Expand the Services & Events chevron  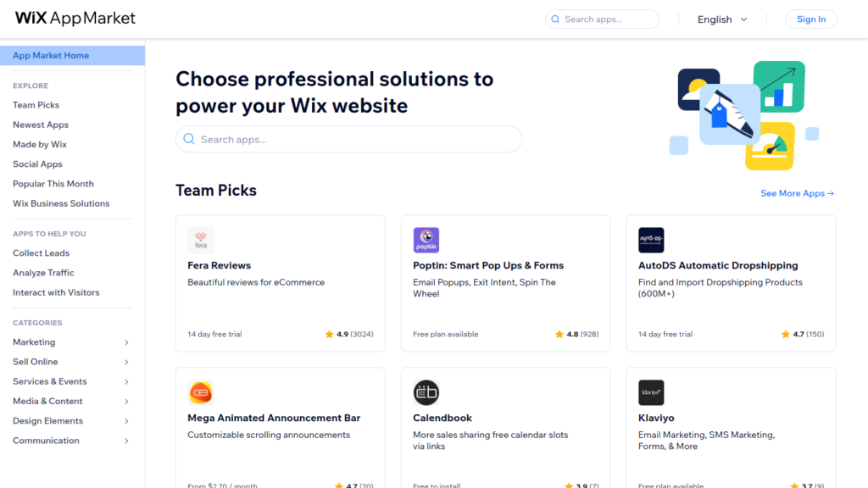tap(126, 382)
